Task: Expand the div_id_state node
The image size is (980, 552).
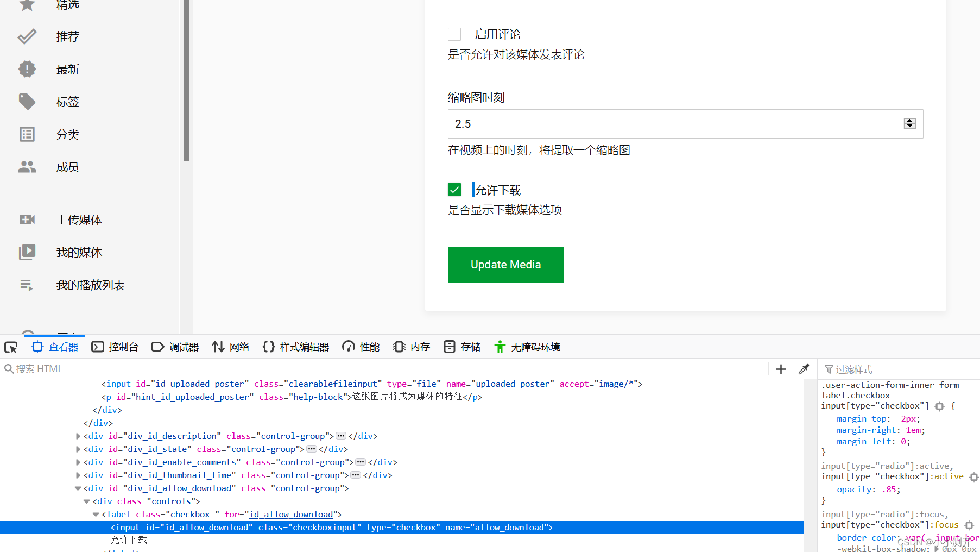Action: pos(78,449)
